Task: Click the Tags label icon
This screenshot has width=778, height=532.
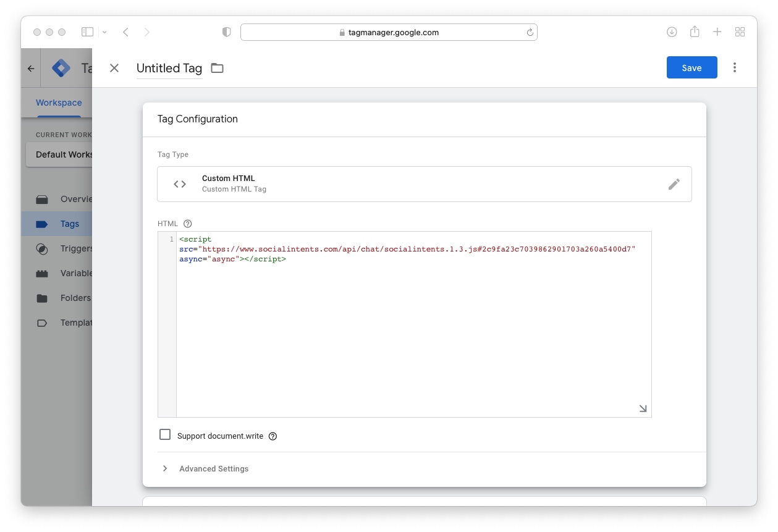Action: point(42,224)
